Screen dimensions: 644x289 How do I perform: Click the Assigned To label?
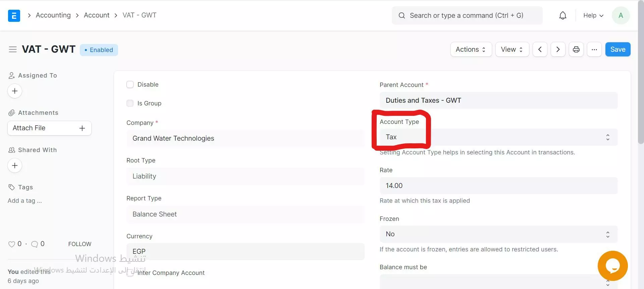click(38, 76)
